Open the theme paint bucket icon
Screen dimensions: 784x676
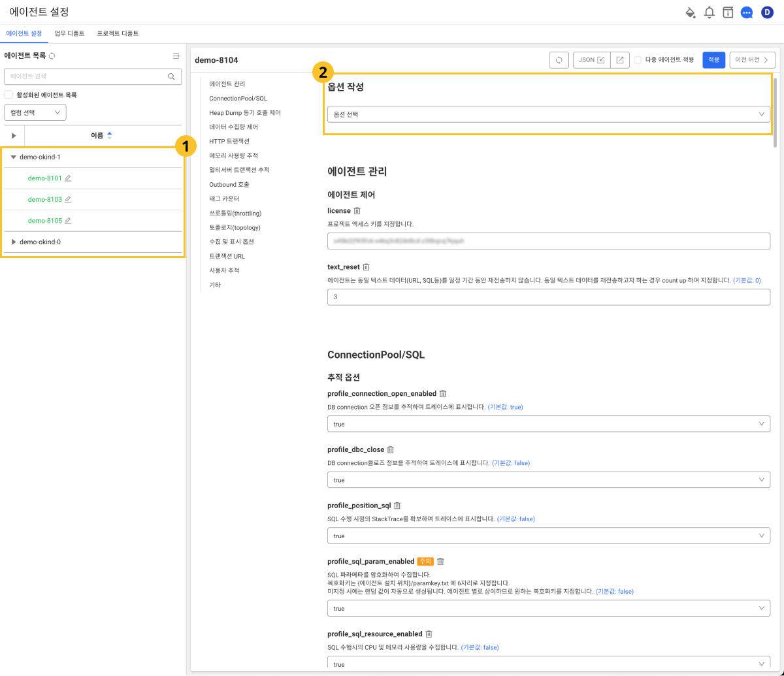click(x=690, y=12)
